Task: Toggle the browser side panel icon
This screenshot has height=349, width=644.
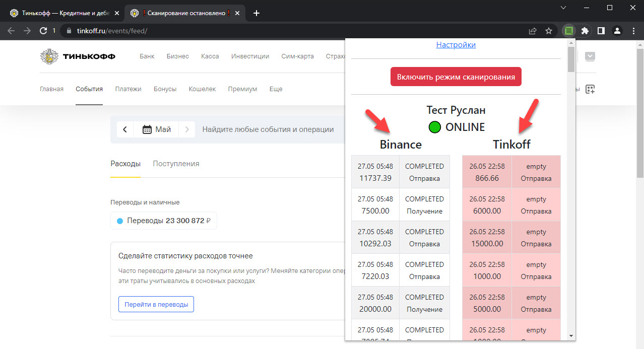Action: coord(601,31)
